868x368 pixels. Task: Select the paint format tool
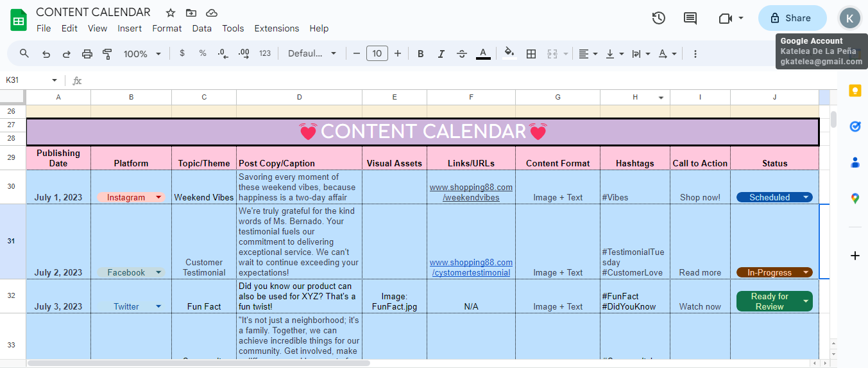[x=107, y=53]
